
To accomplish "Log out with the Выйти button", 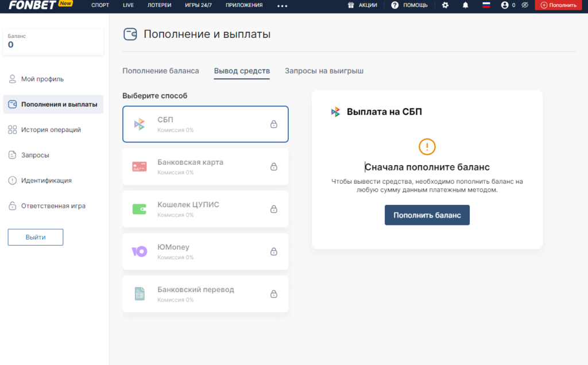I will [36, 237].
